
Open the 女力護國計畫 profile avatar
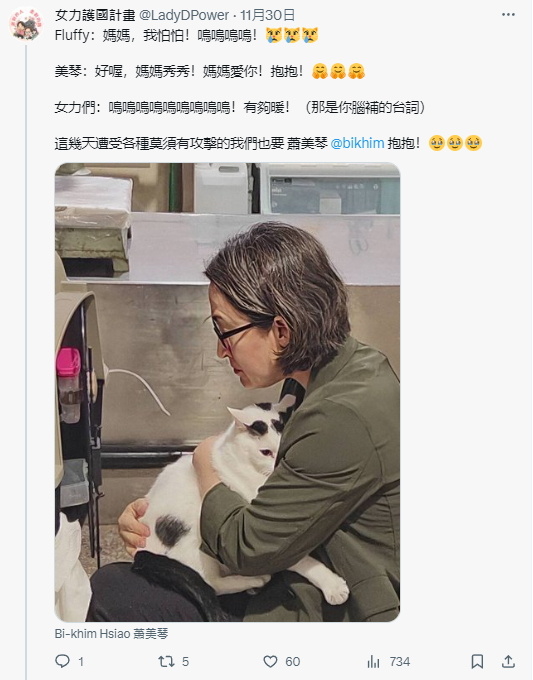[x=26, y=24]
